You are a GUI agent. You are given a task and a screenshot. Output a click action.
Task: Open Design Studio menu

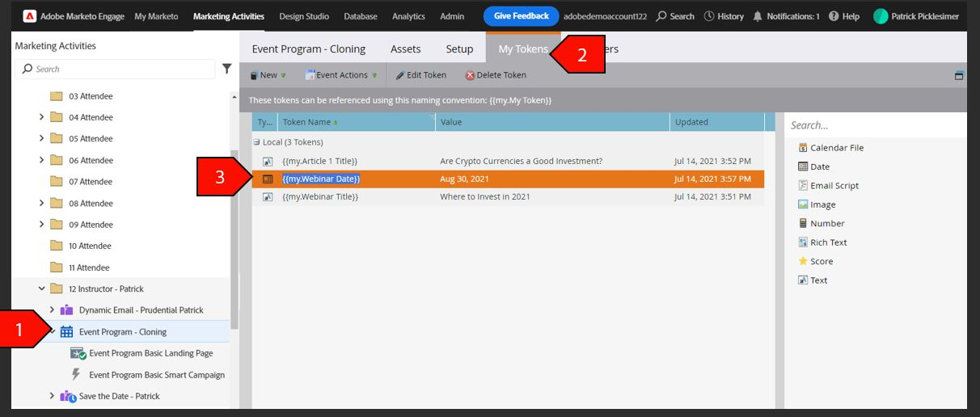coord(304,16)
